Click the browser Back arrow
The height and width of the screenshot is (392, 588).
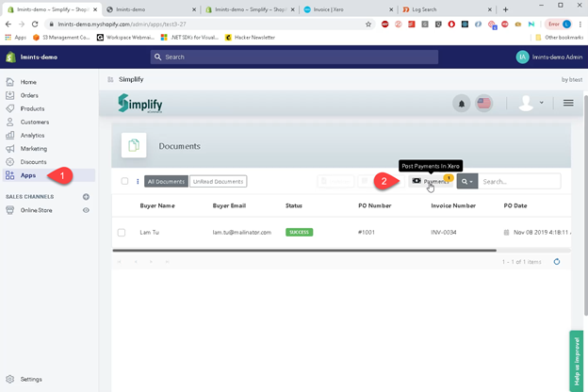click(8, 24)
